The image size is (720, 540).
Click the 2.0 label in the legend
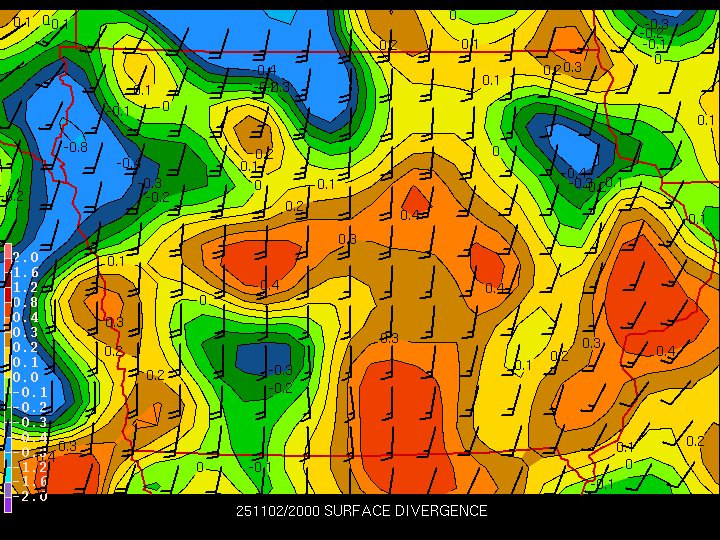click(25, 257)
